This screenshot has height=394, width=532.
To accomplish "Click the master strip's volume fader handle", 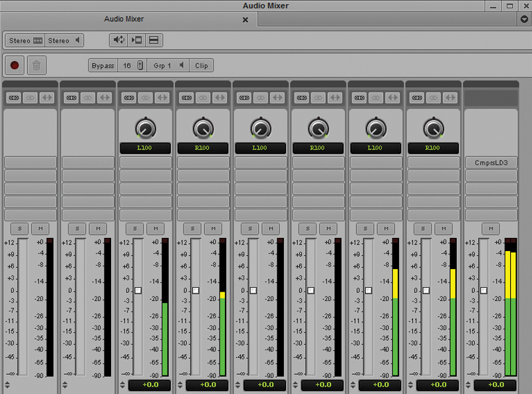I will pos(484,290).
